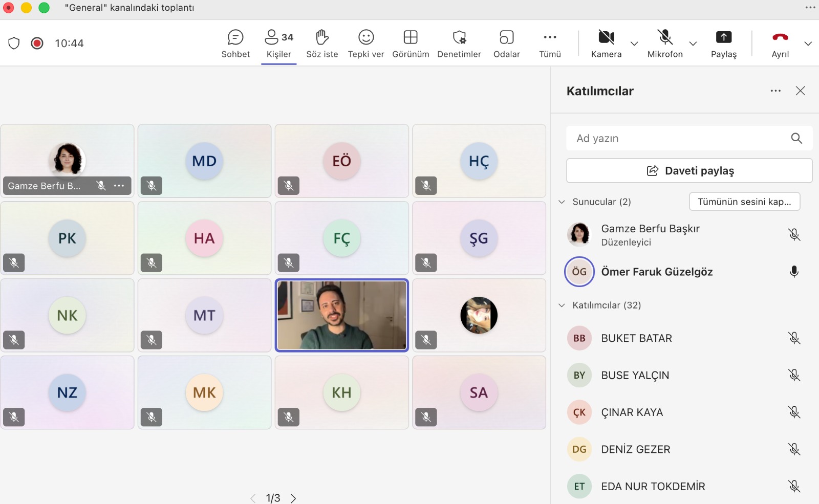
Task: Select the active speaker video tile
Action: click(342, 315)
